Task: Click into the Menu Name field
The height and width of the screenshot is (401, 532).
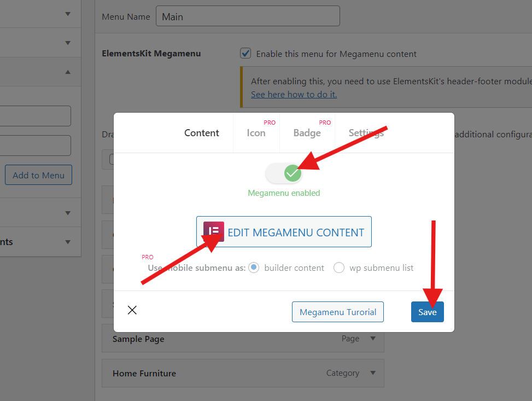Action: (248, 16)
